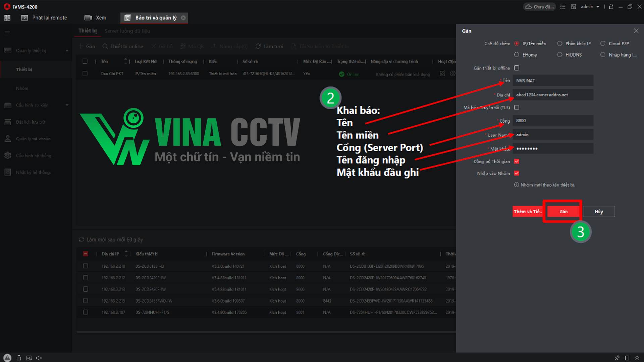Open the task list icon in title bar
This screenshot has width=644, height=362.
[563, 7]
